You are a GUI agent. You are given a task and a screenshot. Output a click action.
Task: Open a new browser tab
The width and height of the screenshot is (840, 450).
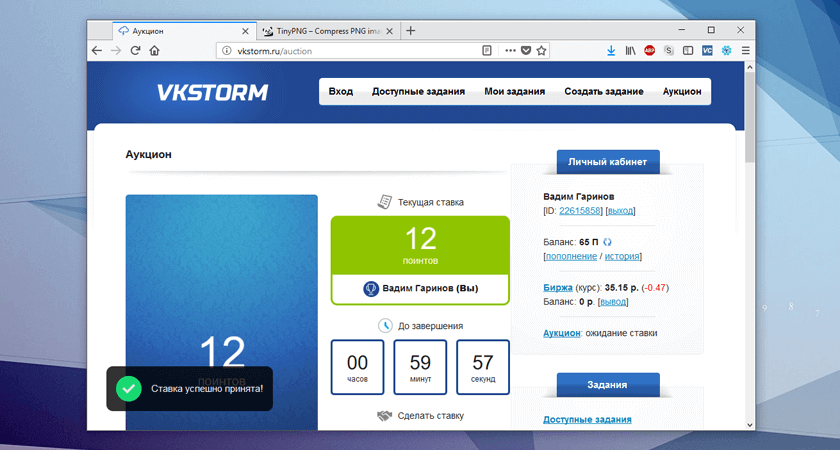pyautogui.click(x=410, y=31)
